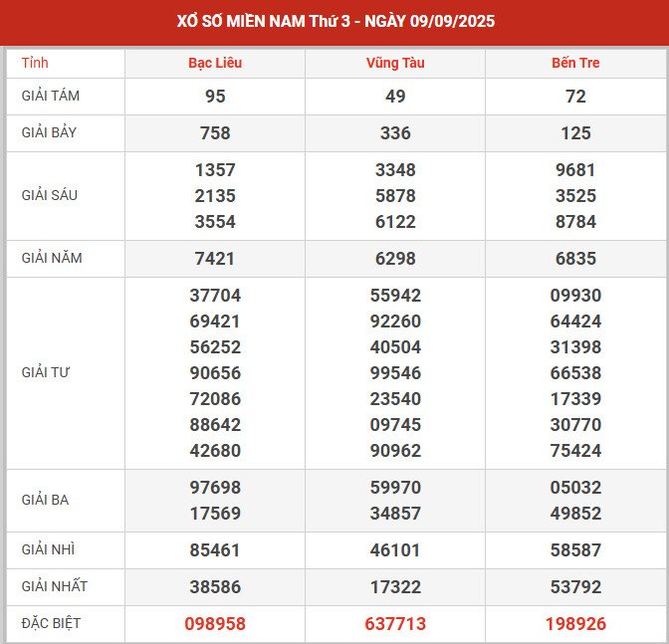This screenshot has width=669, height=644.
Task: Select giải tư number 90656
Action: (215, 373)
